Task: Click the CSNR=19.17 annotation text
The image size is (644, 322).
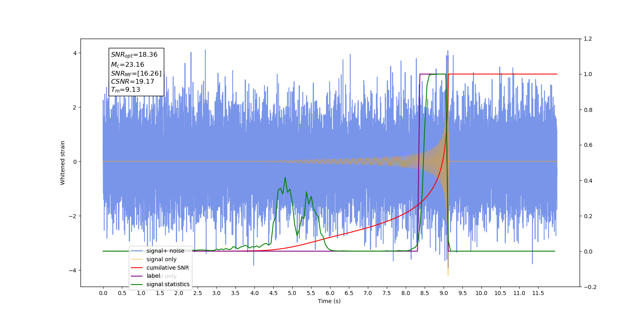Action: [x=133, y=81]
